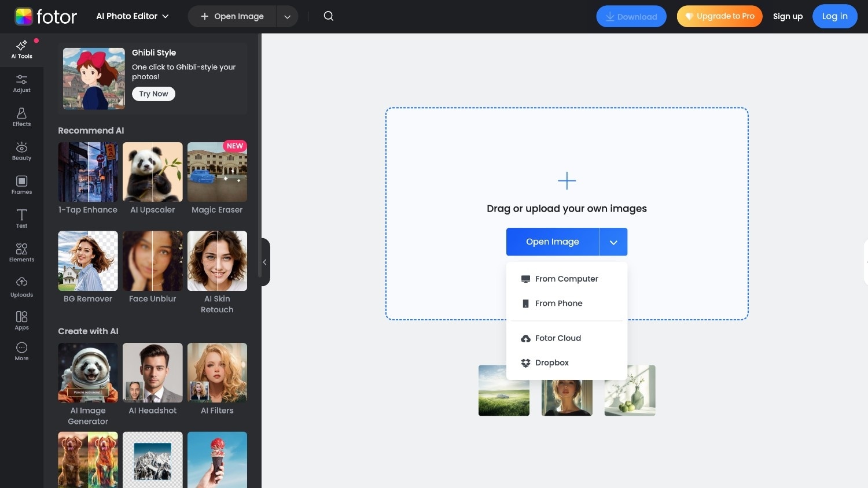This screenshot has height=488, width=868.
Task: Open the Ghibli Style promo image
Action: (x=94, y=79)
